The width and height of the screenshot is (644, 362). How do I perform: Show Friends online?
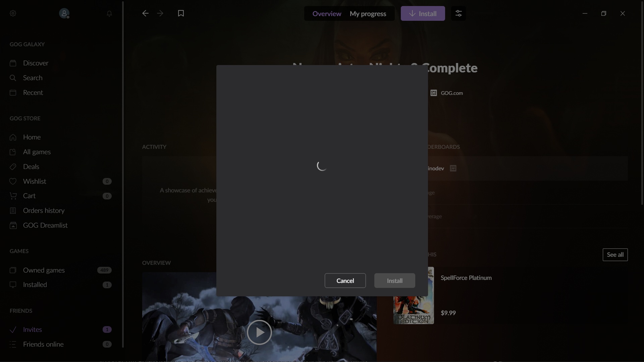click(43, 344)
